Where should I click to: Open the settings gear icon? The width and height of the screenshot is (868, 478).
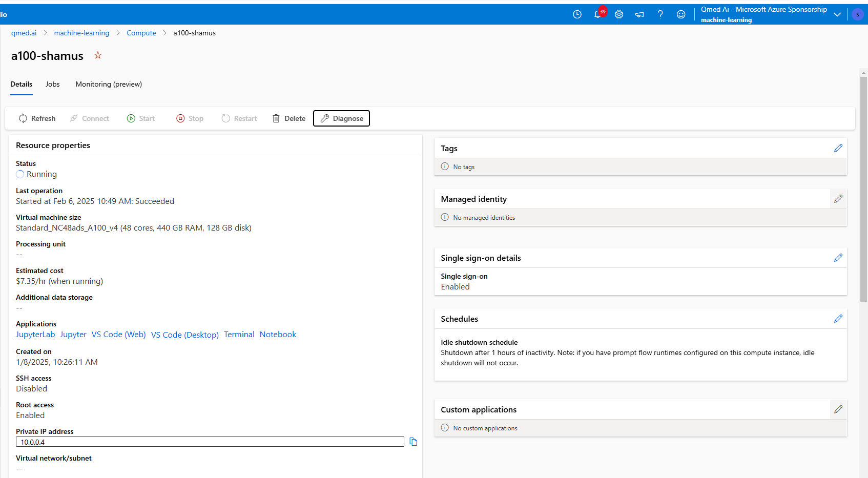pos(619,14)
